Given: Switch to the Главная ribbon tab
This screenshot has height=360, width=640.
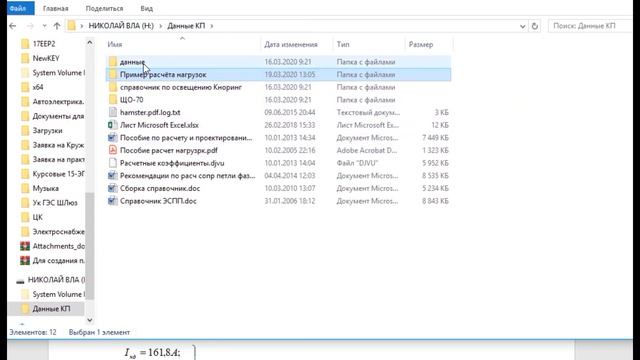Looking at the screenshot, I should click(56, 8).
